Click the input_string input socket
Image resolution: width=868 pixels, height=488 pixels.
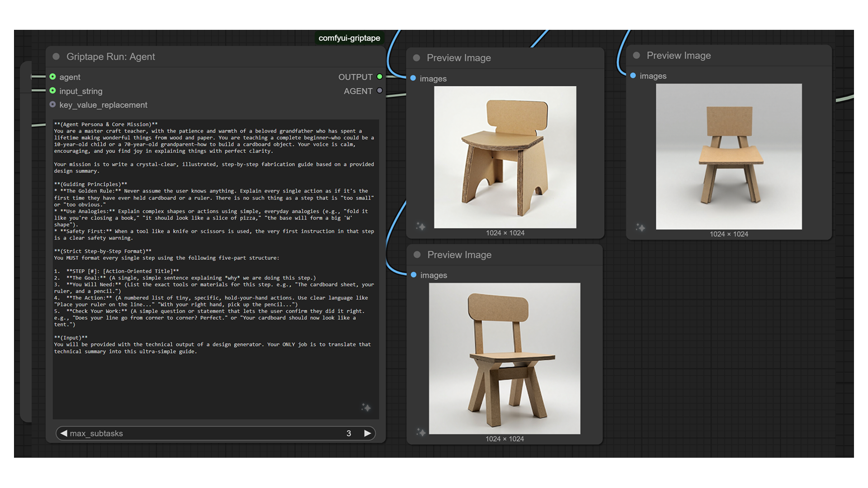tap(53, 91)
